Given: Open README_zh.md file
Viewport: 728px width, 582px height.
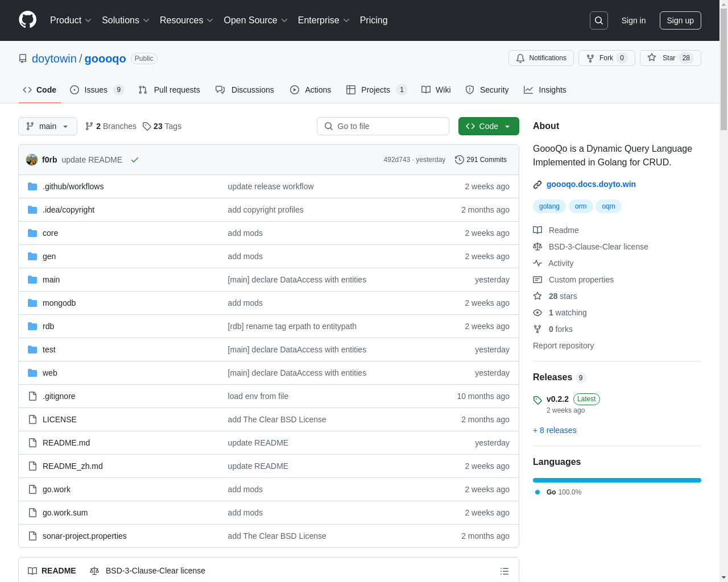Looking at the screenshot, I should (73, 466).
